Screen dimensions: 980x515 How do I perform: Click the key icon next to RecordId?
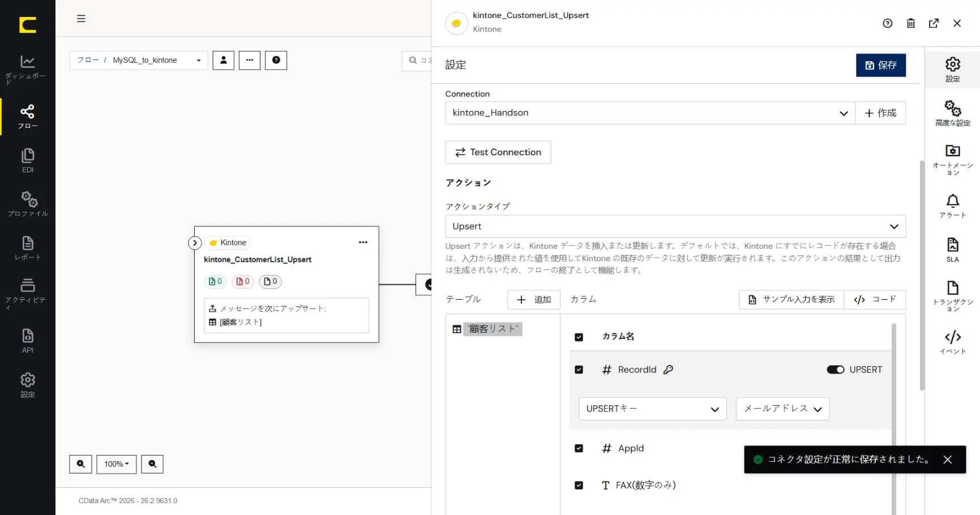tap(668, 369)
